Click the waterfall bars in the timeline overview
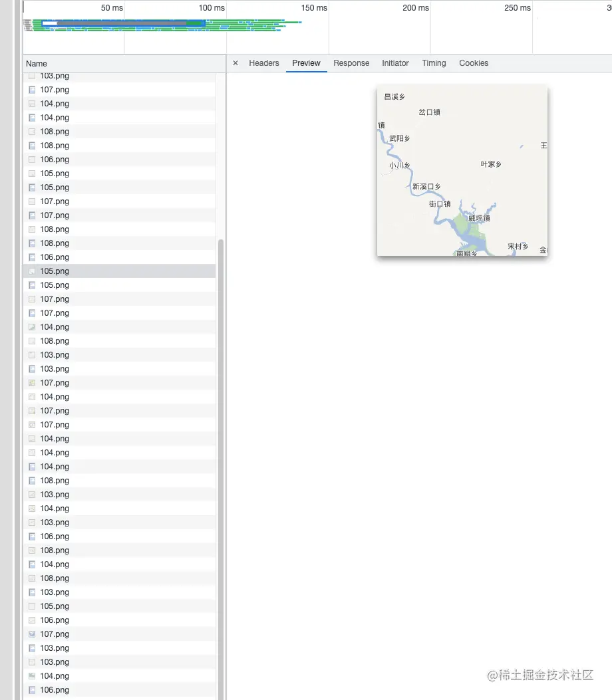The width and height of the screenshot is (612, 700). tap(162, 25)
